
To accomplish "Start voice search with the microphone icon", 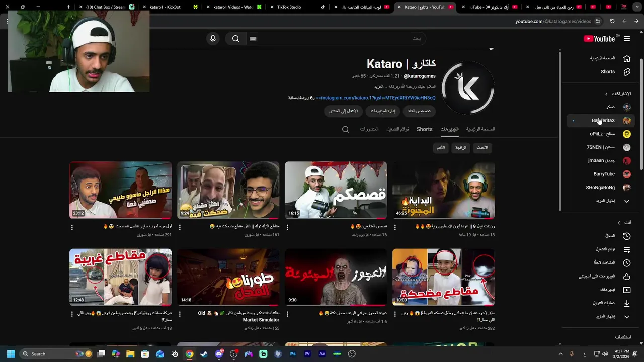I will 213,39.
